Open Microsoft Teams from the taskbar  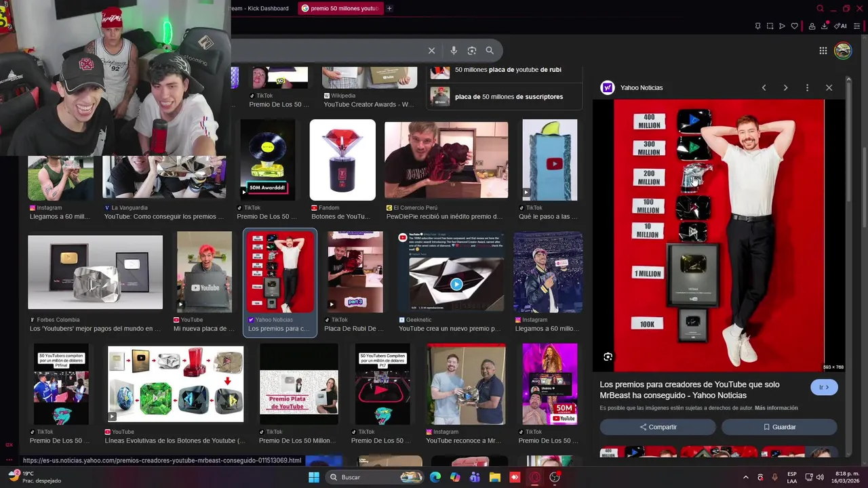475,477
